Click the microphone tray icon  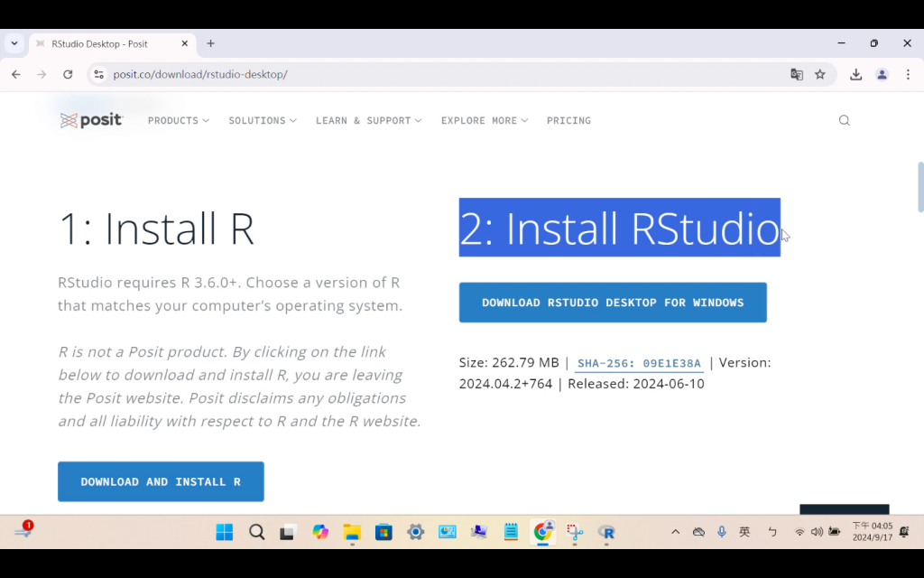tap(722, 532)
